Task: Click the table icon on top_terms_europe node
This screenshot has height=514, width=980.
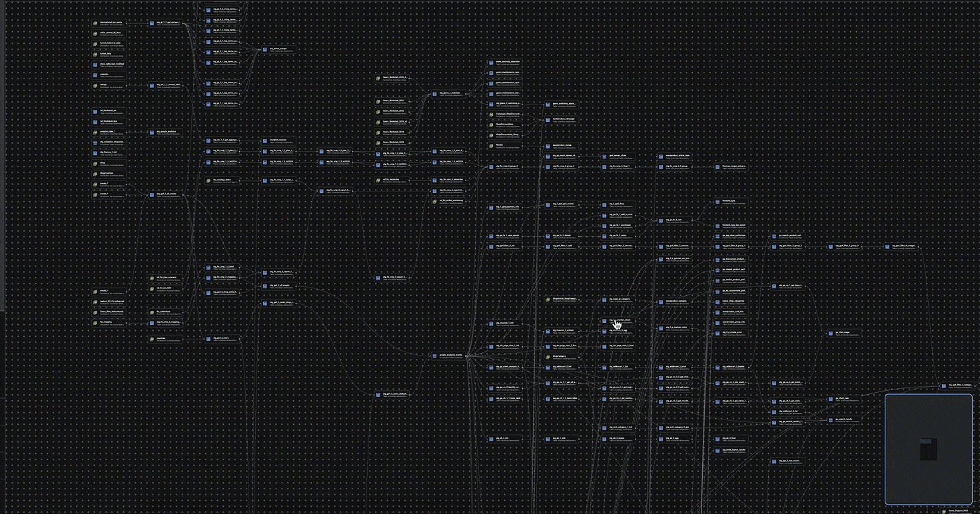Action: pos(265,49)
